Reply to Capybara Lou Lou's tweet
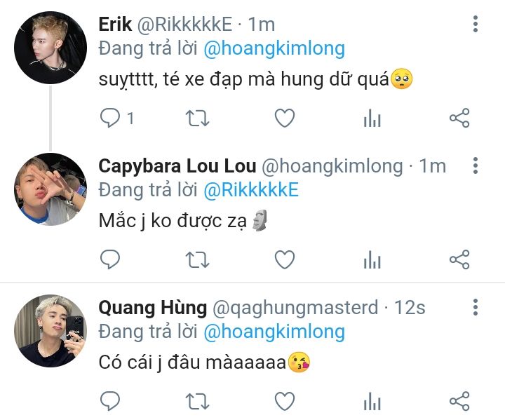The height and width of the screenshot is (420, 505). (x=110, y=259)
